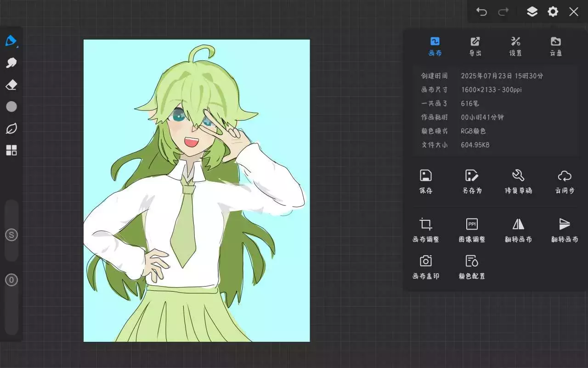Switch to the 导出 tab
The height and width of the screenshot is (368, 588).
475,46
